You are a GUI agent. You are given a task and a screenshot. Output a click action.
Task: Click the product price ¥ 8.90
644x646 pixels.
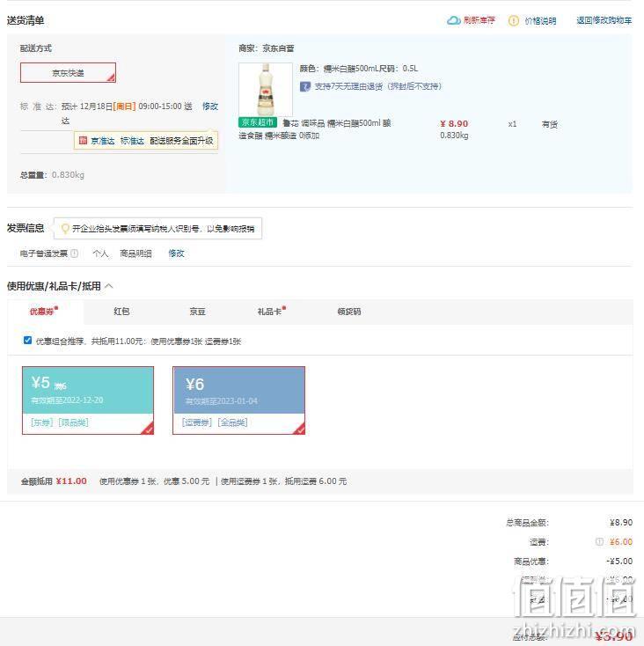click(454, 123)
